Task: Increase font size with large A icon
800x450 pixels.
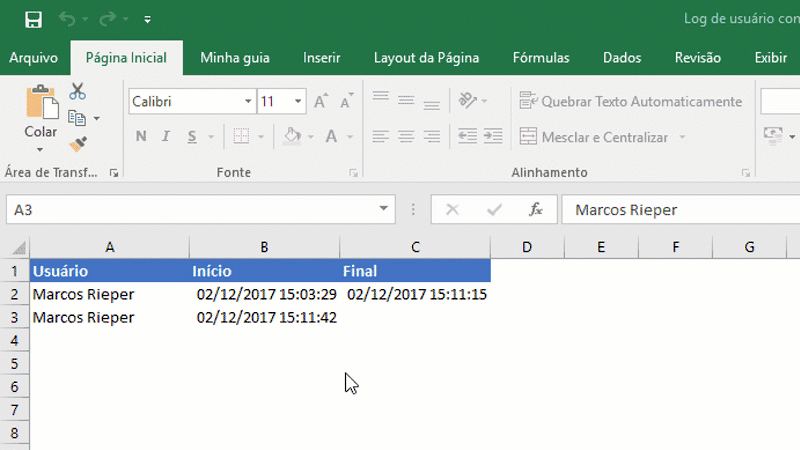Action: click(320, 101)
